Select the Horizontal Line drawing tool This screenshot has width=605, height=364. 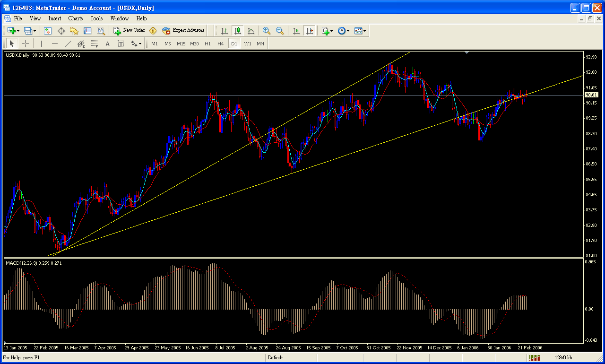click(55, 43)
